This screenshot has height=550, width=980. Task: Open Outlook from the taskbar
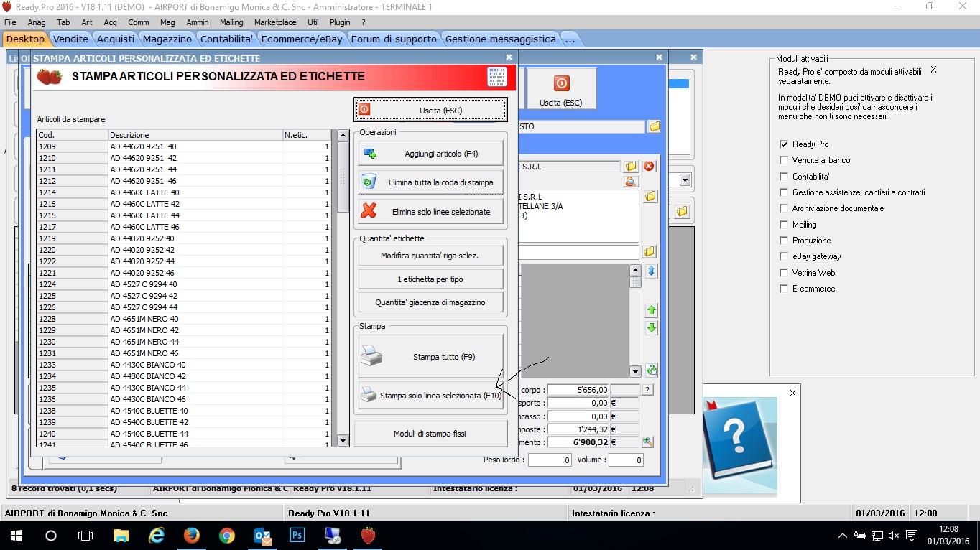[262, 536]
